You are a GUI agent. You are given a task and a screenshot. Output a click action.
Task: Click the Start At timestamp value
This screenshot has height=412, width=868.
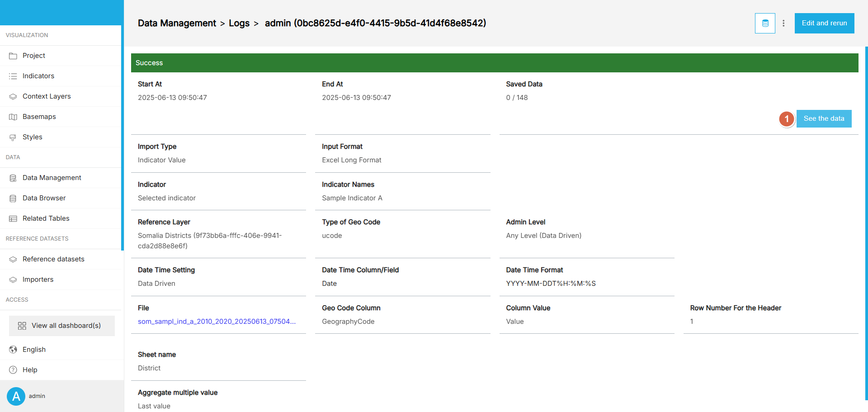[172, 98]
